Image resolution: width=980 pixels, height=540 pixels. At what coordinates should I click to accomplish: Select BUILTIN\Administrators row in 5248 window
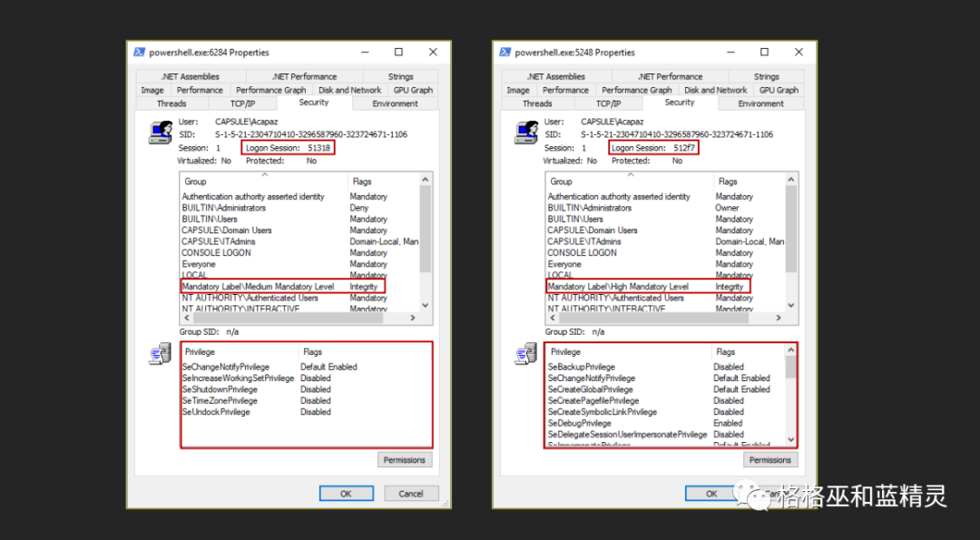coord(666,208)
